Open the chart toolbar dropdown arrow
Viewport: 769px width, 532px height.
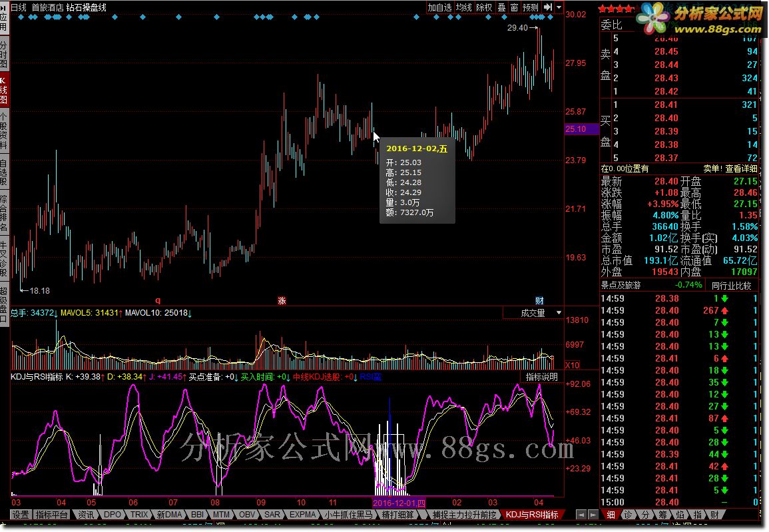tap(559, 7)
